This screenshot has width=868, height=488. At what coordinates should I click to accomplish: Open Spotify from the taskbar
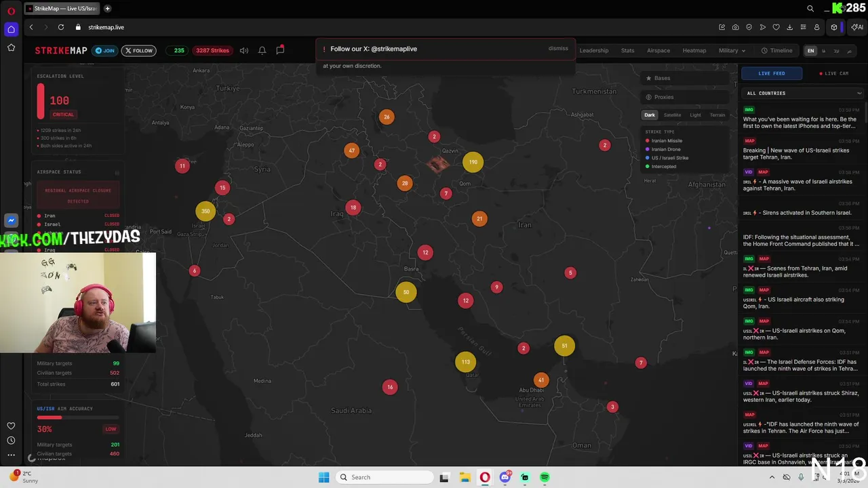click(545, 477)
